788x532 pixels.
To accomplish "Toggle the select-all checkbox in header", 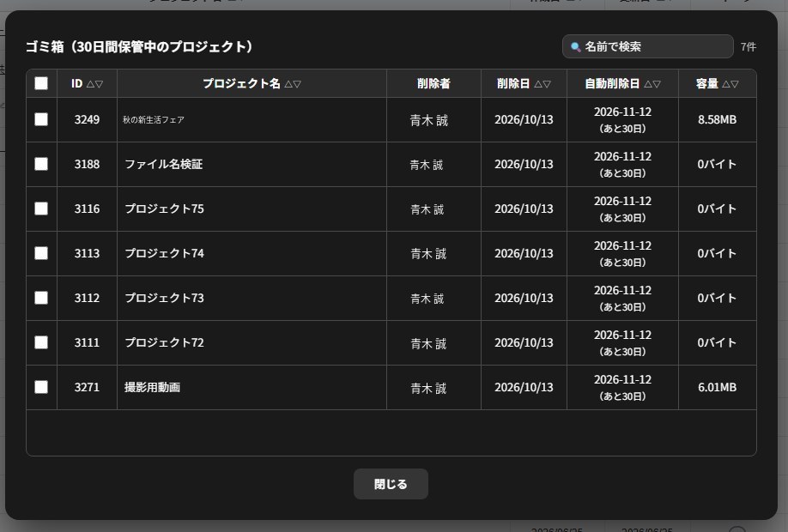I will click(x=41, y=83).
